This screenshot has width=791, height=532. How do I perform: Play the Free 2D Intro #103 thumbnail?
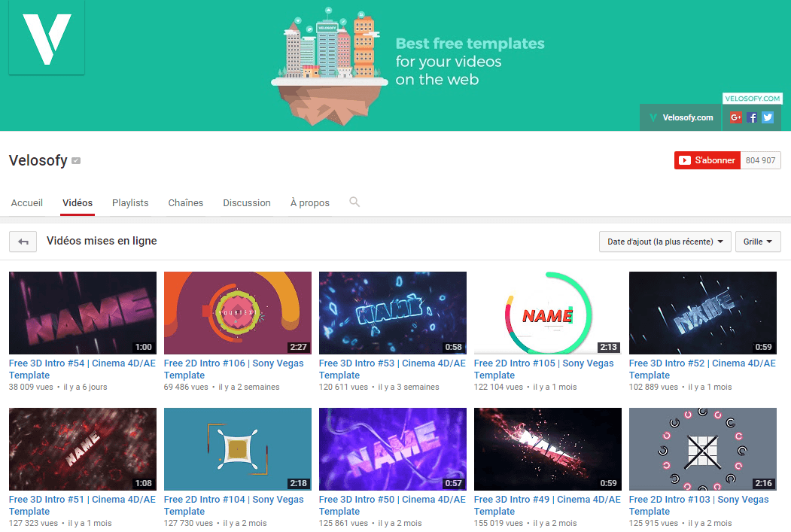click(703, 448)
